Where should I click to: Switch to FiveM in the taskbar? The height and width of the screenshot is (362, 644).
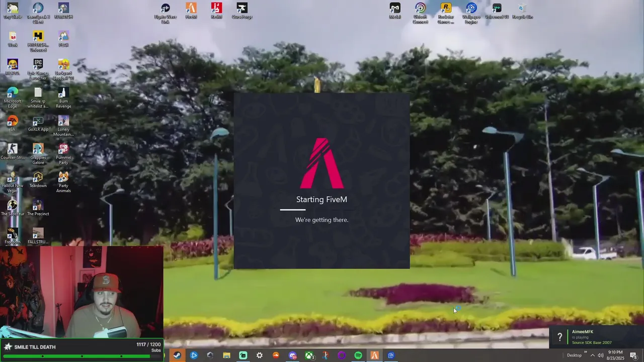click(374, 355)
